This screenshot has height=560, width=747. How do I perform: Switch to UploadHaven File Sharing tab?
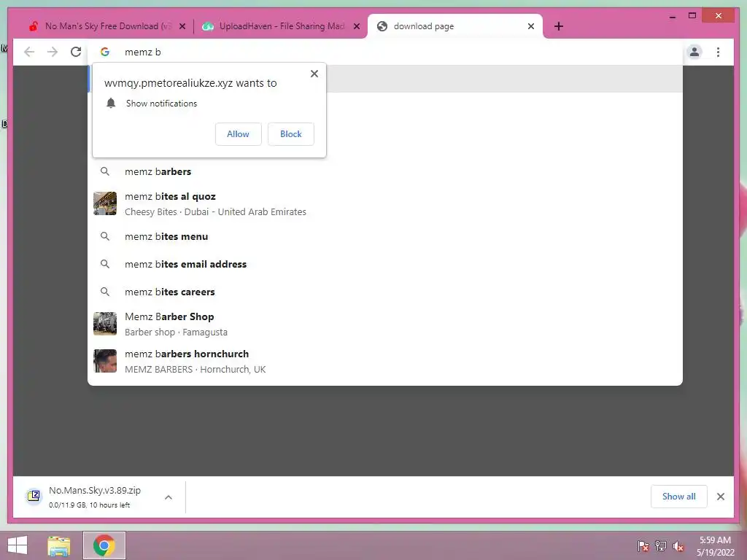click(281, 26)
